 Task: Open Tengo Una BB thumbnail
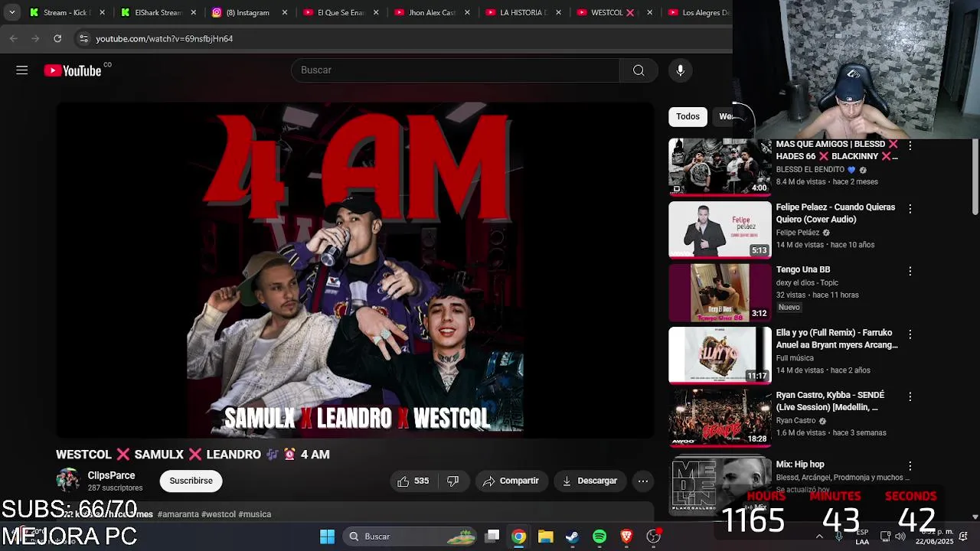[720, 292]
